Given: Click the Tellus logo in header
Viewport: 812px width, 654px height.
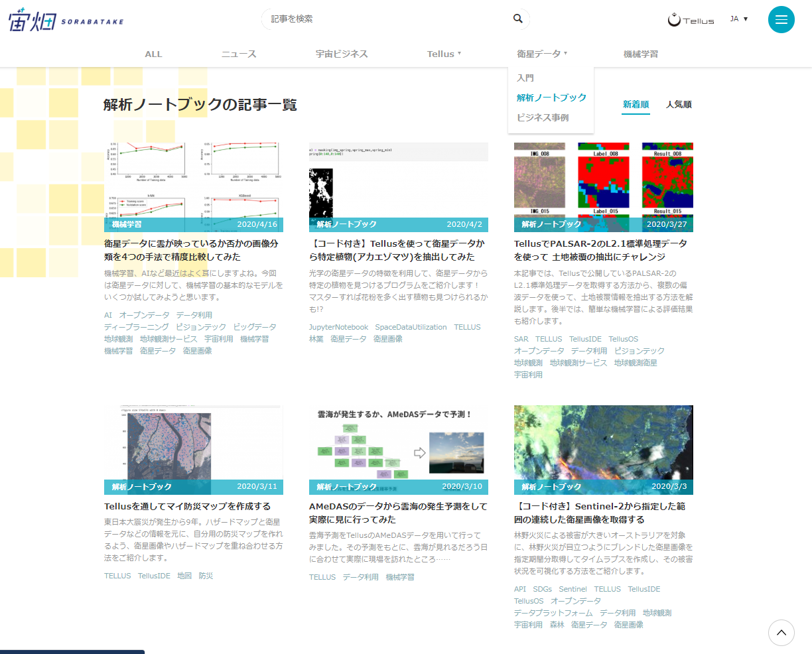Looking at the screenshot, I should 691,20.
